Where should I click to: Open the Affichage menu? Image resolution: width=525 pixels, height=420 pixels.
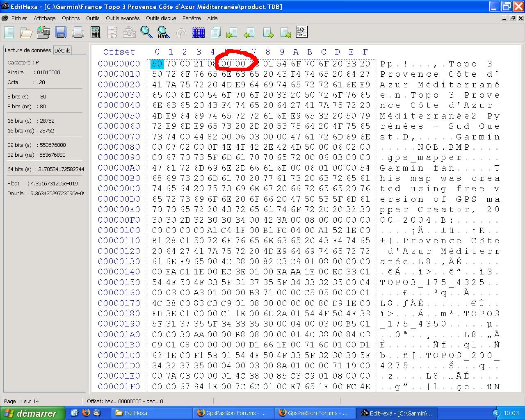click(x=45, y=18)
